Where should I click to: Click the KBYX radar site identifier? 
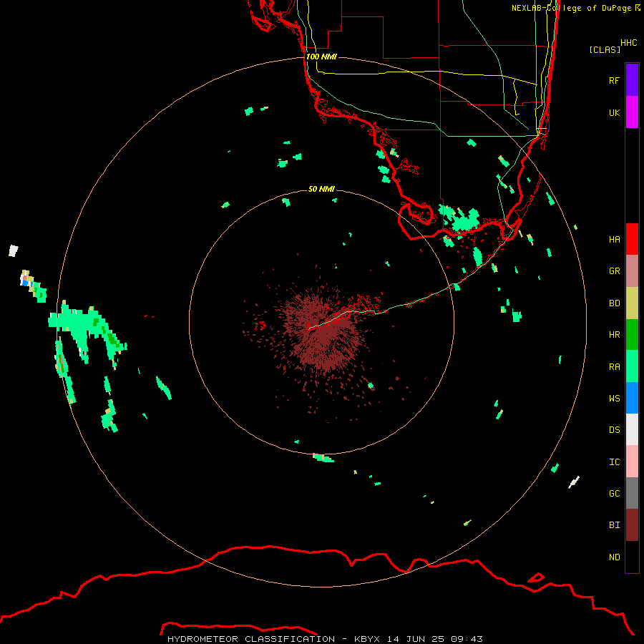[367, 639]
